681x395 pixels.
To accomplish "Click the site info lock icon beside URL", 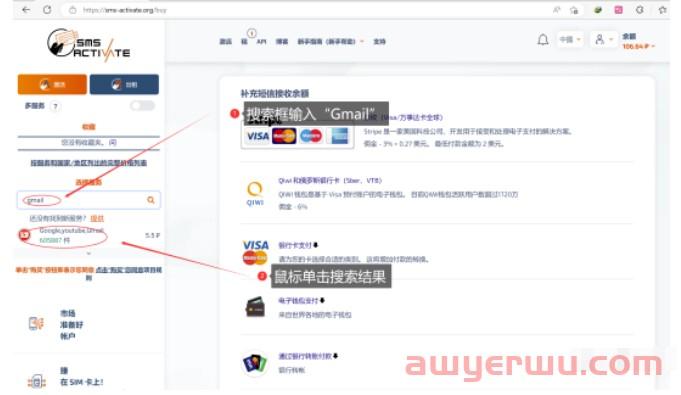I will [73, 10].
